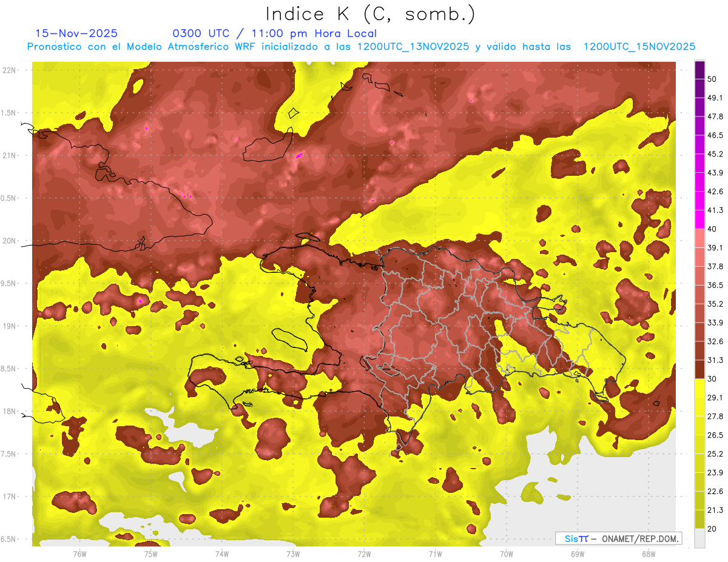This screenshot has height=562, width=728.
Task: Click the '49.1' color scale value
Action: 715,98
